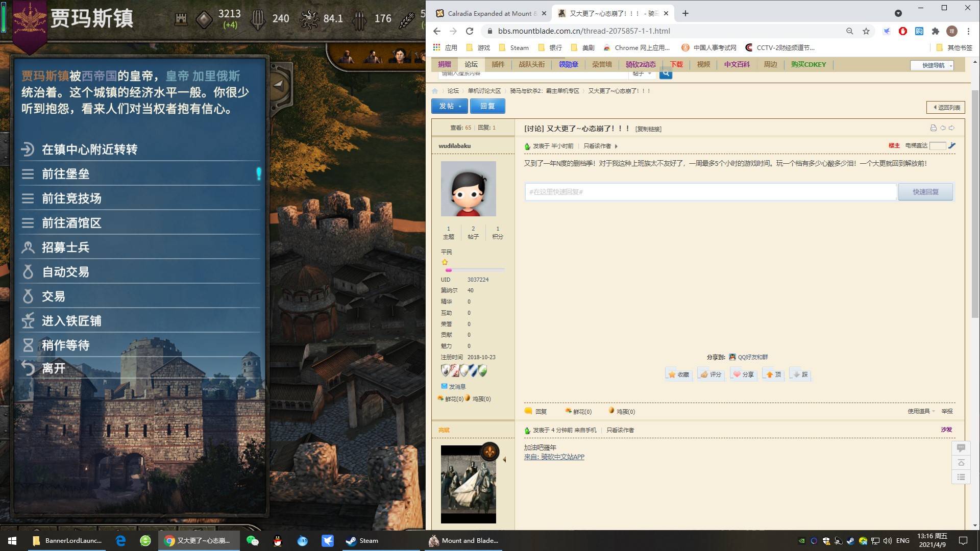Viewport: 980px width, 551px height.
Task: Expand the 使用道具 dropdown
Action: tap(921, 411)
